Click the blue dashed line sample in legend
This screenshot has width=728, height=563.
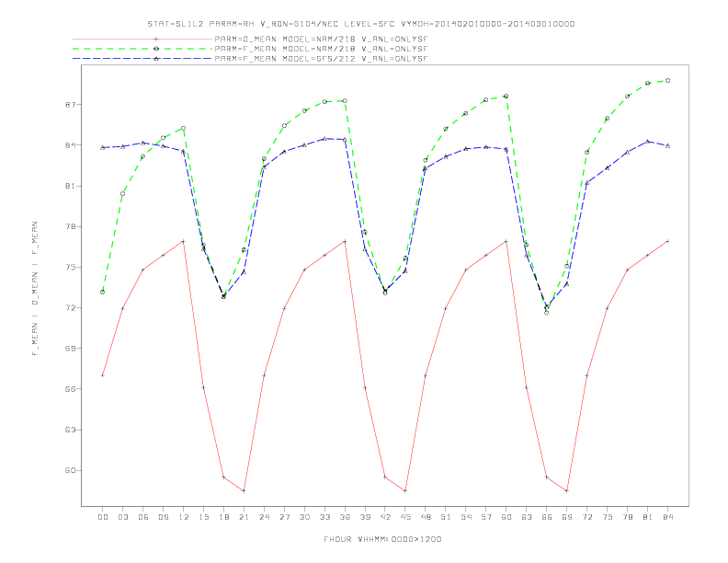coord(142,59)
